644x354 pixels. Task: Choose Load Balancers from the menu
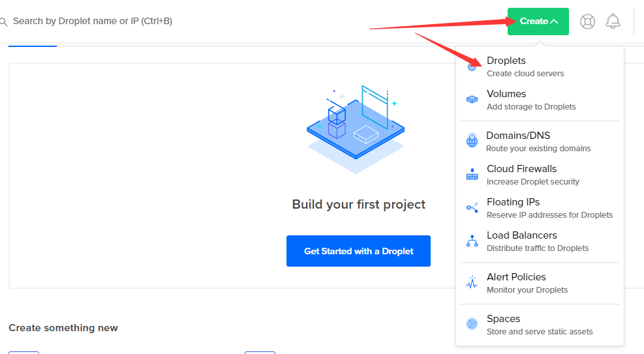tap(540, 241)
